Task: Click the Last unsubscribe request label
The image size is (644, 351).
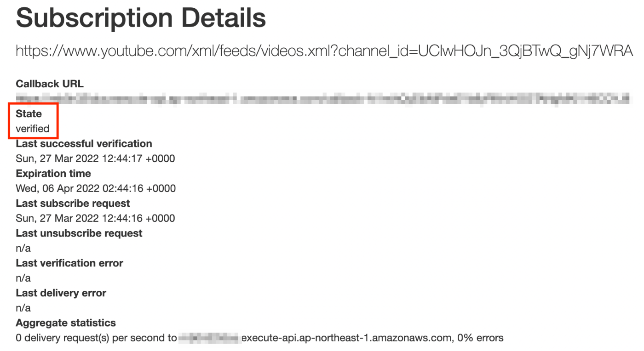Action: [x=79, y=233]
